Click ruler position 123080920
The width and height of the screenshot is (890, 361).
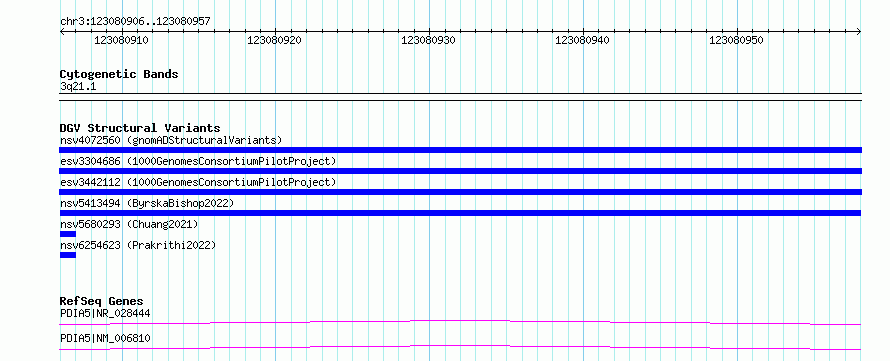pyautogui.click(x=275, y=40)
